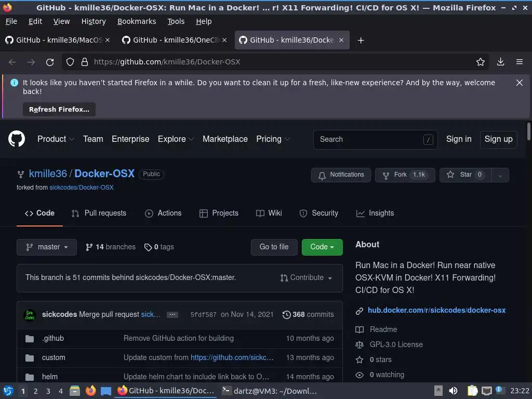Click the Notifications button
The image size is (532, 399).
click(341, 175)
